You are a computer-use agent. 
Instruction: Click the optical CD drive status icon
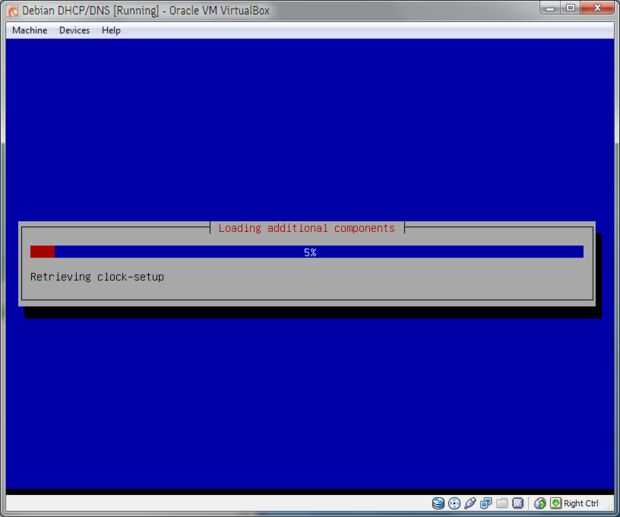454,503
